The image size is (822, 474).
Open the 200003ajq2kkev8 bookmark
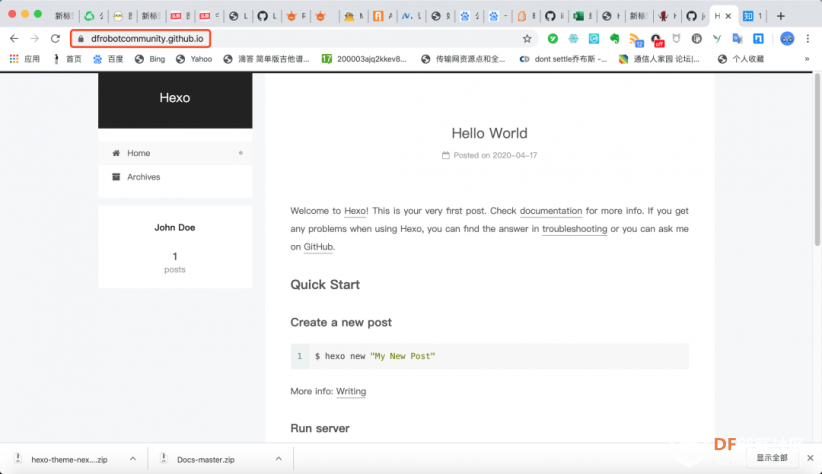click(x=364, y=59)
